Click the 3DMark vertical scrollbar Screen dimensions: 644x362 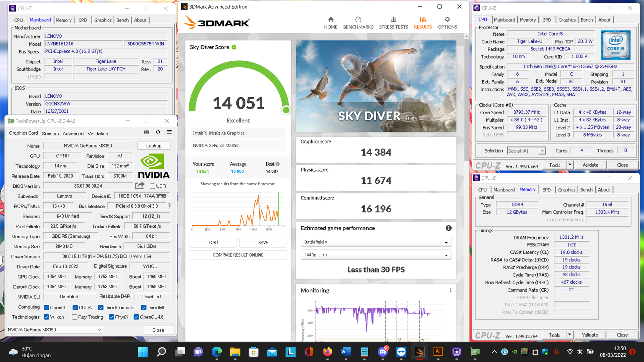tap(466, 100)
